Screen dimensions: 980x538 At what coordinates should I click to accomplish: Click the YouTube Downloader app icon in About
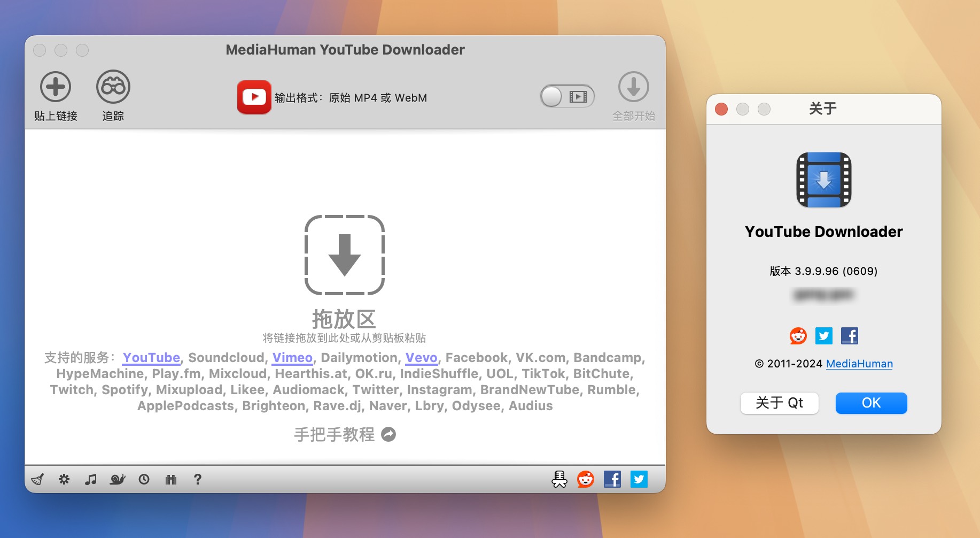[x=824, y=180]
